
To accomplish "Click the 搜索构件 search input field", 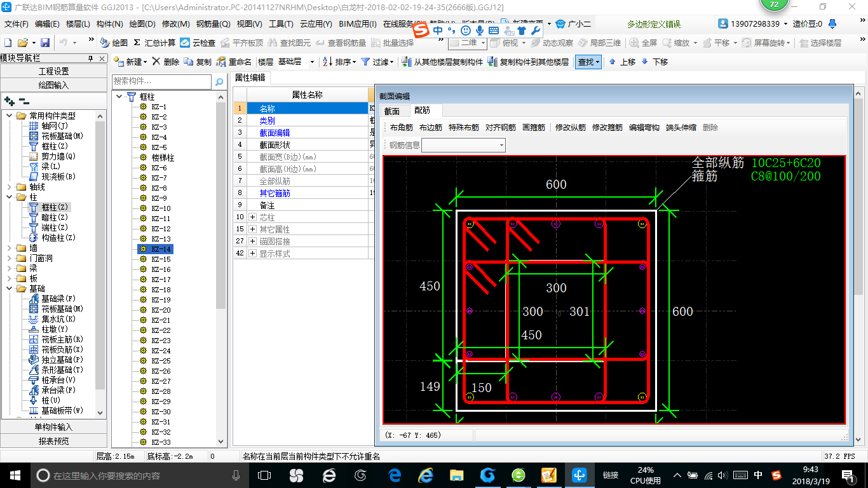I will [161, 81].
